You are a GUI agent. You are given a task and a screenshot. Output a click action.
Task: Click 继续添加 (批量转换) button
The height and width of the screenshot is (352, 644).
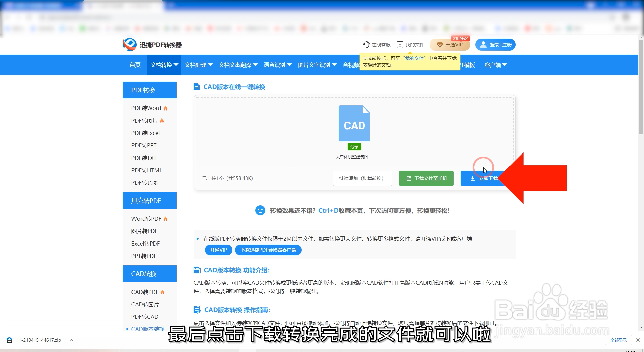tap(362, 178)
